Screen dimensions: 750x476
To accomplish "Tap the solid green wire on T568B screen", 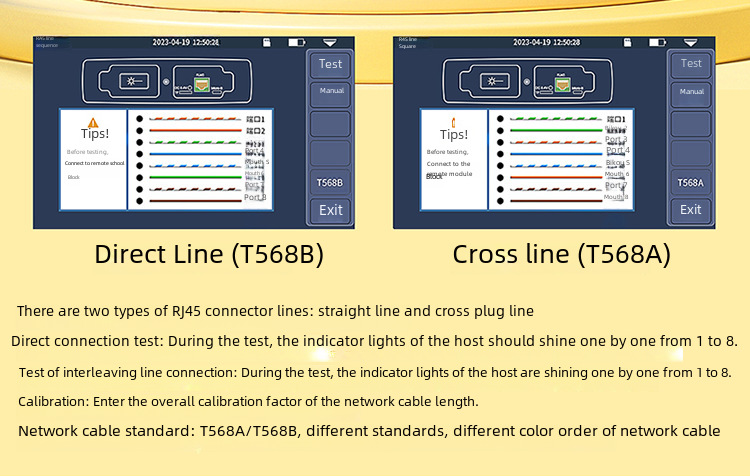I will click(195, 177).
